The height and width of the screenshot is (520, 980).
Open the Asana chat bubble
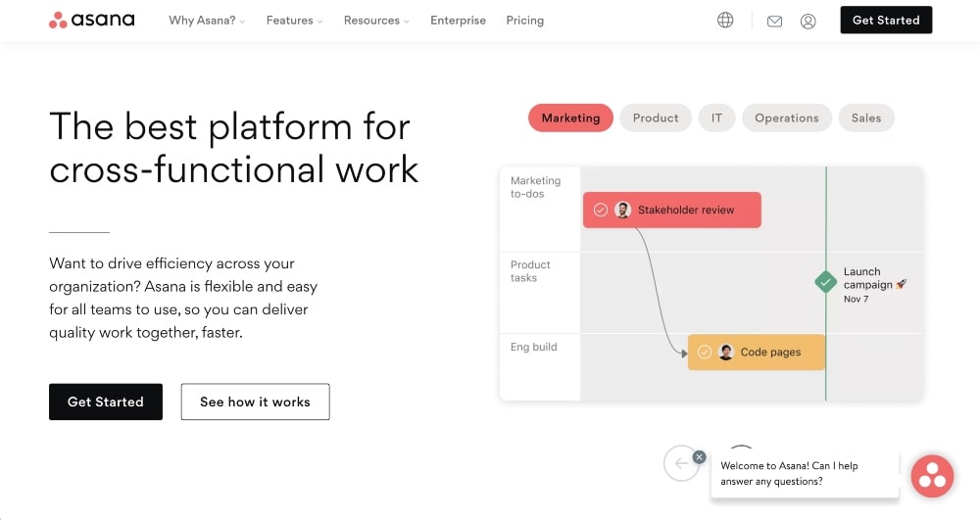tap(932, 476)
